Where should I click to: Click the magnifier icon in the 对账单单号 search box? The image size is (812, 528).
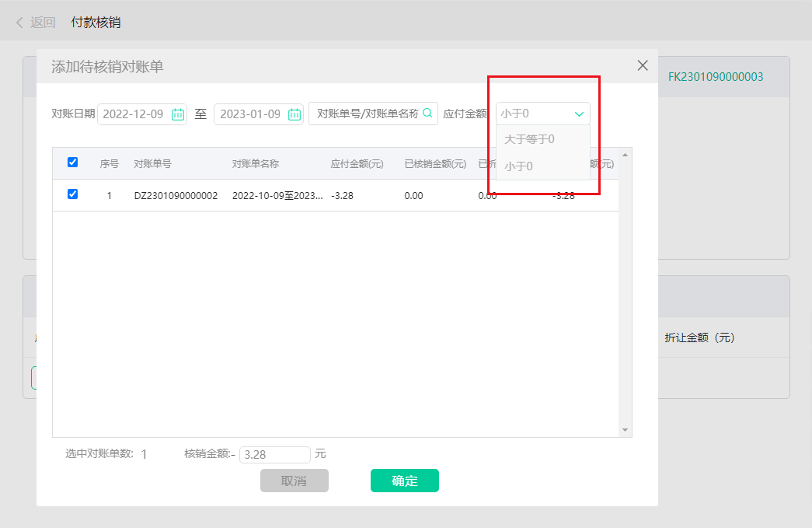pyautogui.click(x=427, y=114)
